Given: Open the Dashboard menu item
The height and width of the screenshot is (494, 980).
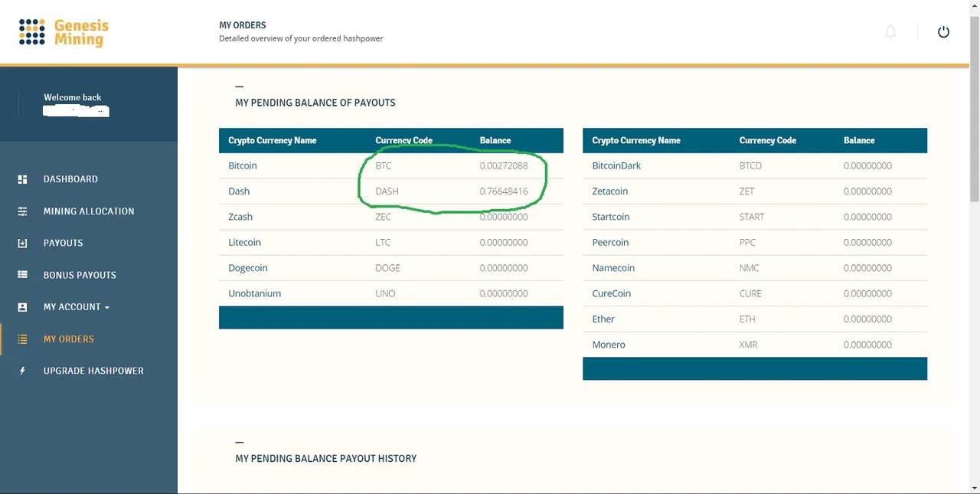Looking at the screenshot, I should pos(70,179).
